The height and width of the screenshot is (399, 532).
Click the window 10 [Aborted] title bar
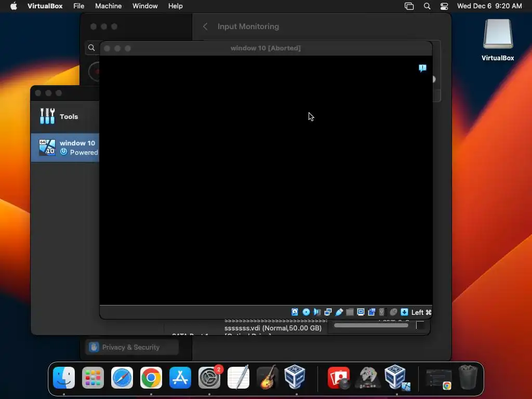[265, 48]
